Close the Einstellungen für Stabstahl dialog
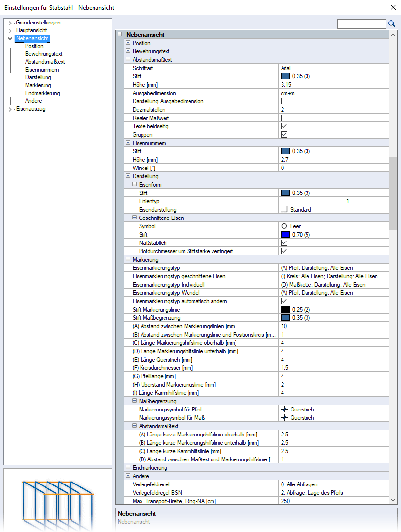Viewport: 401px width, 532px height. tap(393, 7)
